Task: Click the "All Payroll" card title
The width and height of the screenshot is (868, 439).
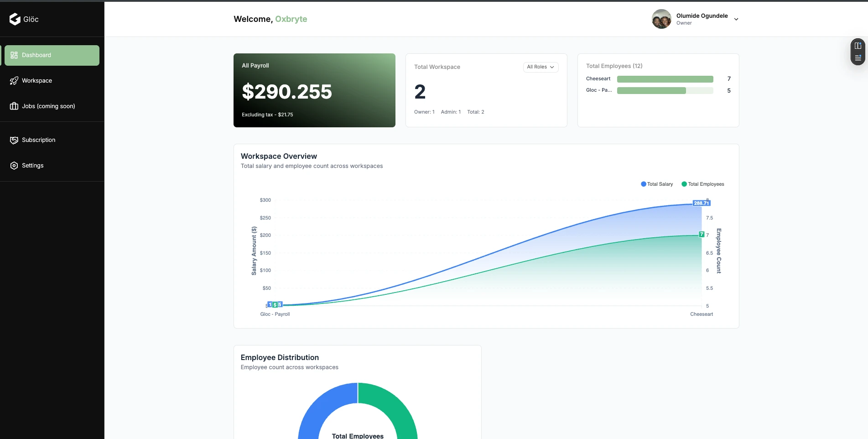Action: coord(255,66)
